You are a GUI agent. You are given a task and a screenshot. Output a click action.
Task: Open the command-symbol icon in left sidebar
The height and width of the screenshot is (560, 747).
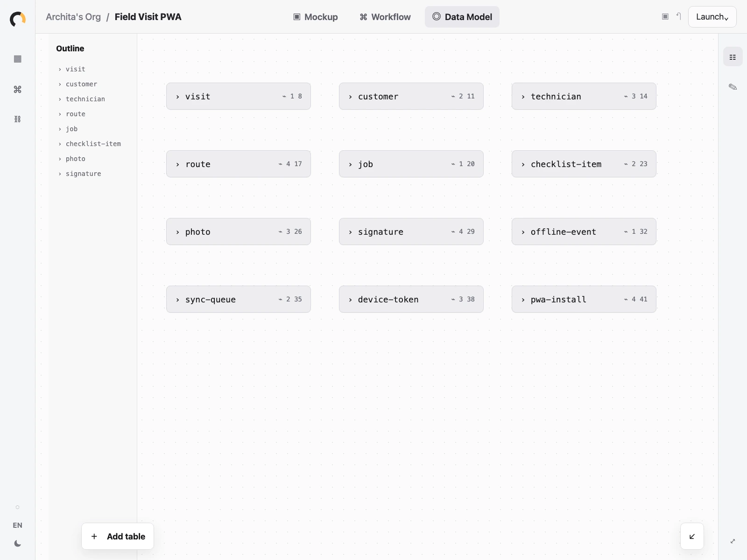pos(18,89)
